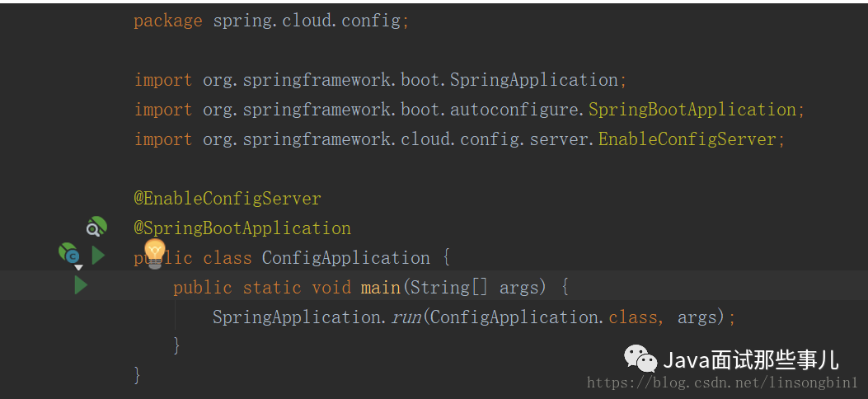Click SpringBootApplication in the import line
The height and width of the screenshot is (399, 868).
(692, 110)
